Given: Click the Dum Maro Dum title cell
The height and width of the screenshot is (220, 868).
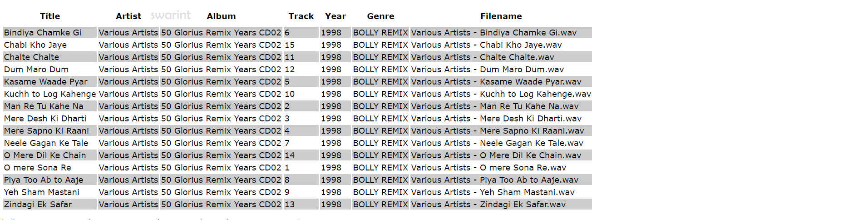Looking at the screenshot, I should point(36,70).
